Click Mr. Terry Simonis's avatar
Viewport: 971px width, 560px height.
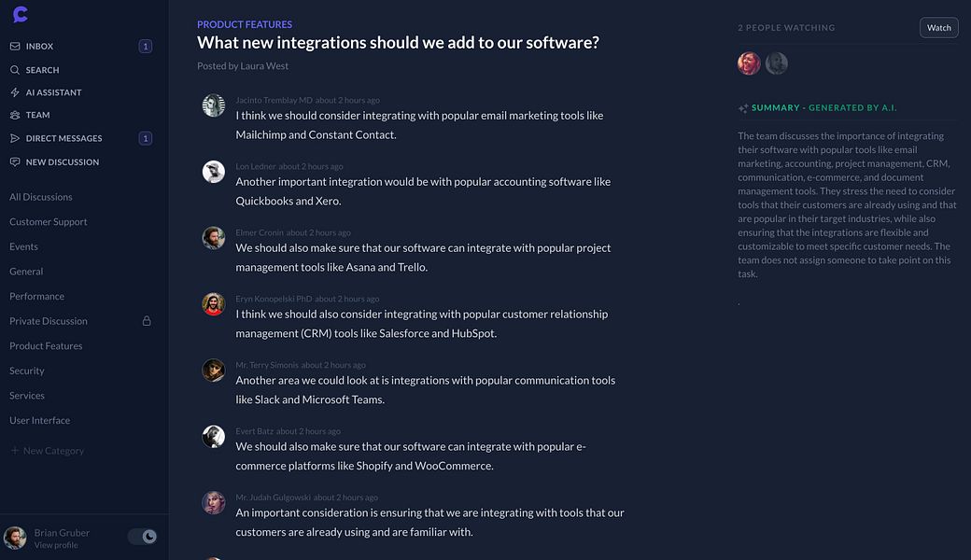coord(214,370)
